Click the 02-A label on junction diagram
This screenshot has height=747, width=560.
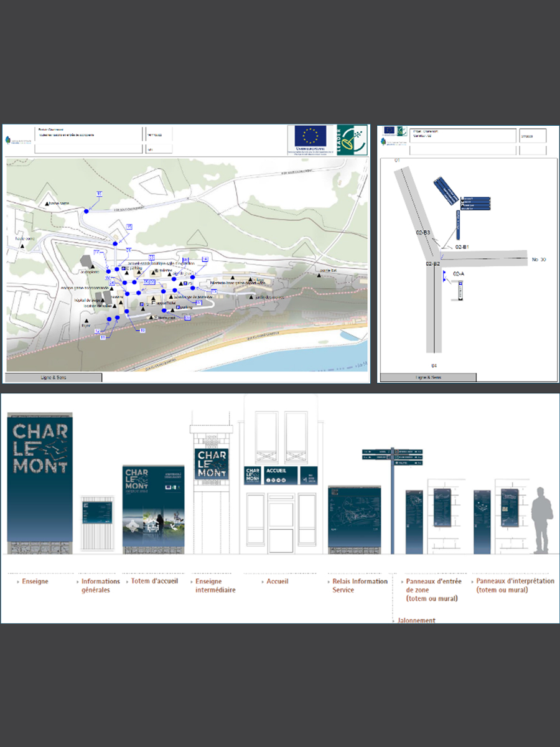coord(459,274)
